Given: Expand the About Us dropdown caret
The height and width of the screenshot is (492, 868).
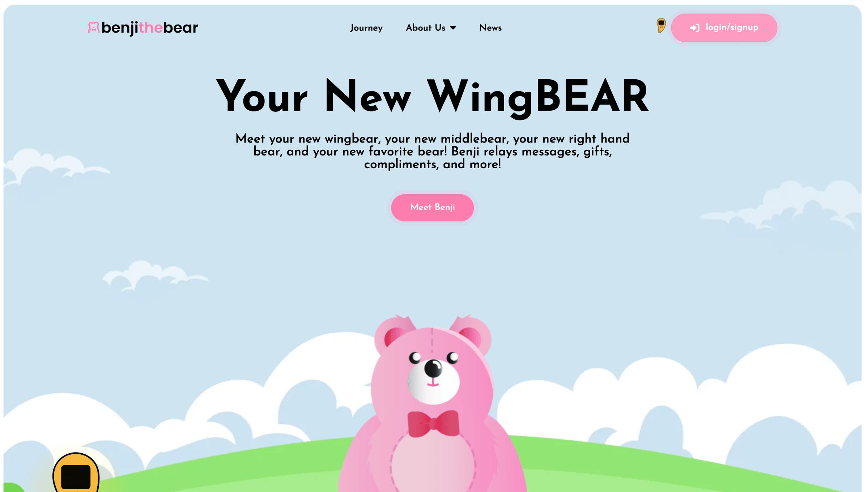Looking at the screenshot, I should 453,28.
